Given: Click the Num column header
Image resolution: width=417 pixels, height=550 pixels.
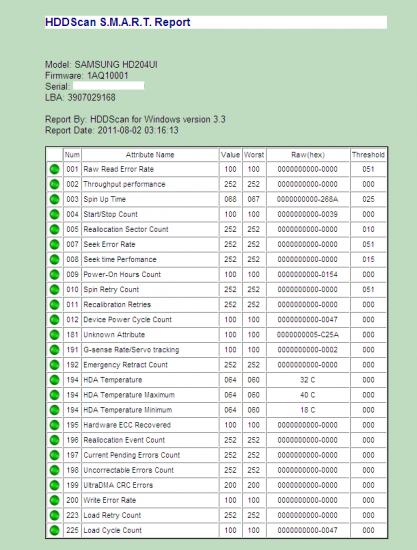Looking at the screenshot, I should point(72,155).
